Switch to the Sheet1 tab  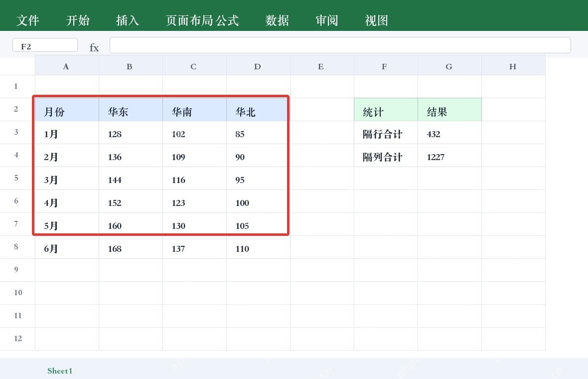coord(60,371)
